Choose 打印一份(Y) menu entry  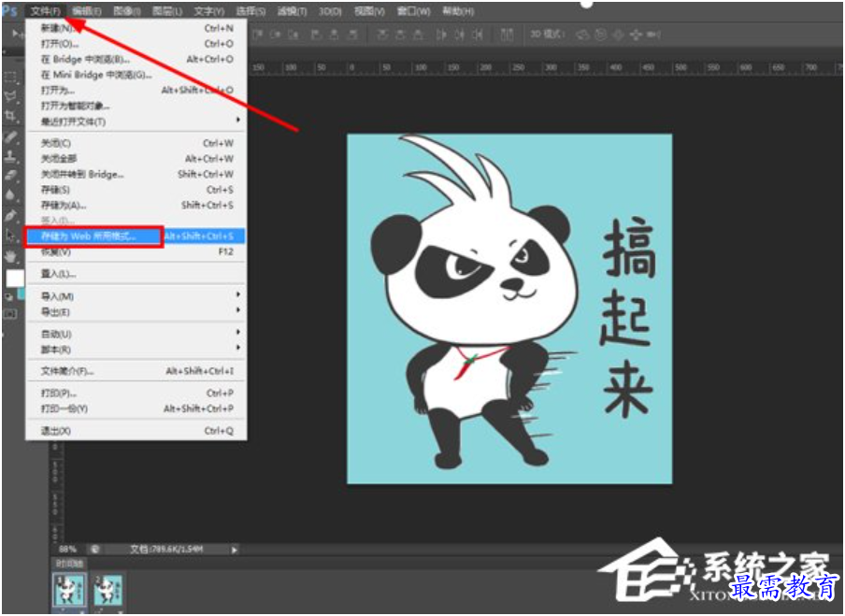point(135,408)
